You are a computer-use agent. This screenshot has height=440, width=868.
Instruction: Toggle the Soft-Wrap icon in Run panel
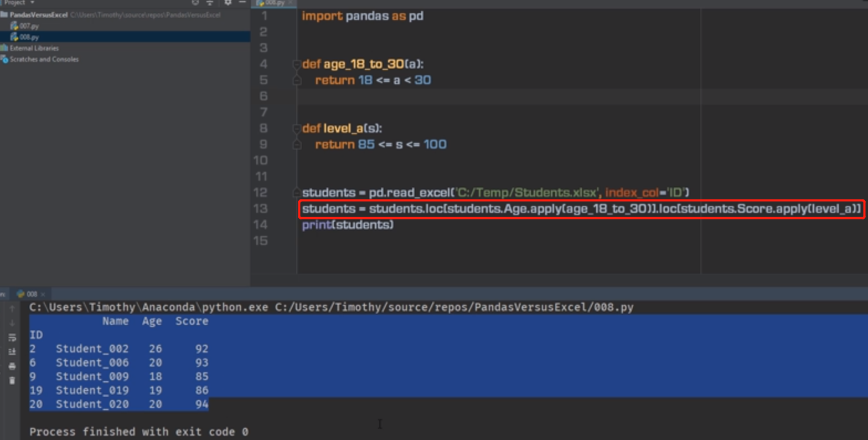click(12, 337)
